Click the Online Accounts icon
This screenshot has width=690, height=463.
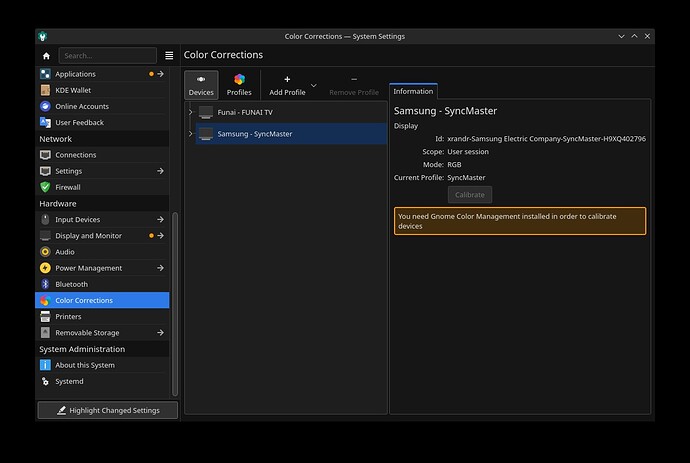pyautogui.click(x=45, y=106)
